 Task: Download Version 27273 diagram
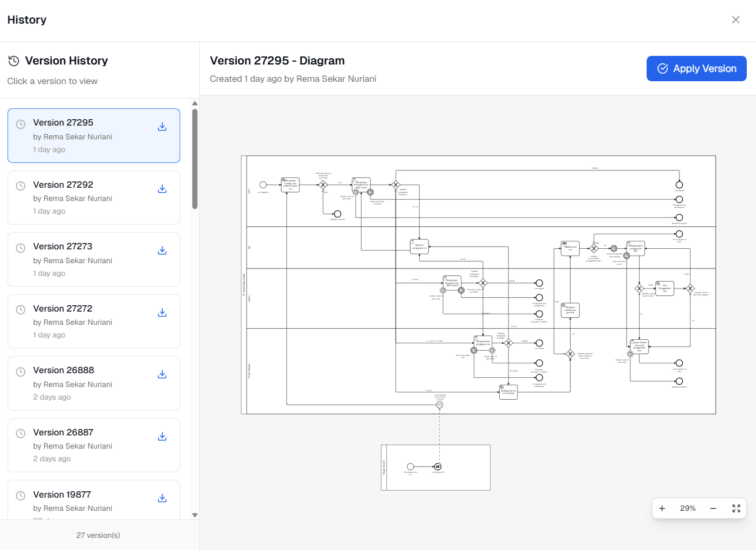point(162,251)
